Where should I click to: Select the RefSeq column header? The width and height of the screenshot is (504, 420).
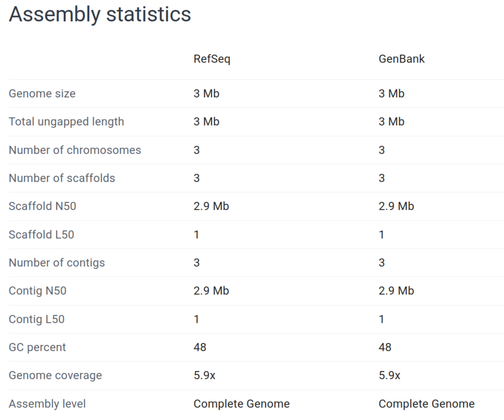212,59
